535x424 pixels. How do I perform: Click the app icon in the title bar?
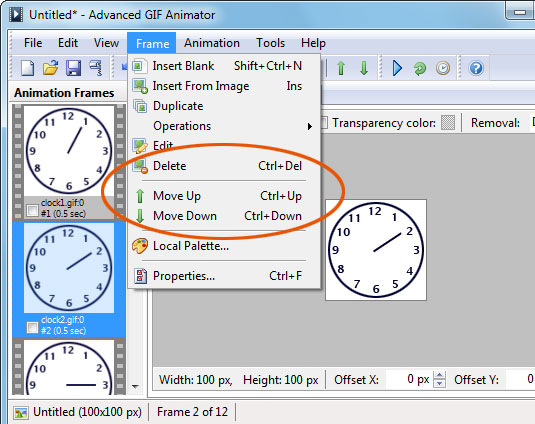pyautogui.click(x=16, y=15)
